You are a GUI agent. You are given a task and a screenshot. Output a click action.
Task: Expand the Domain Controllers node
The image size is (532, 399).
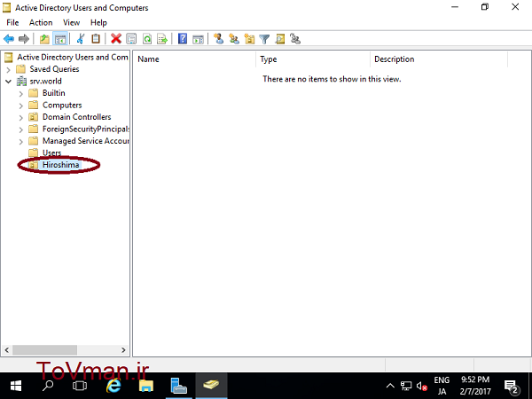[x=21, y=117]
